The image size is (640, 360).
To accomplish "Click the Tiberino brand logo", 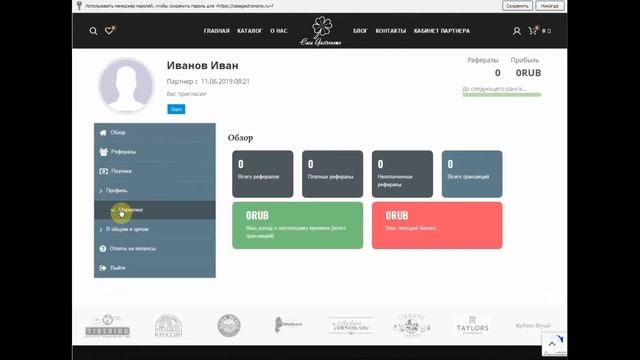I will click(107, 326).
